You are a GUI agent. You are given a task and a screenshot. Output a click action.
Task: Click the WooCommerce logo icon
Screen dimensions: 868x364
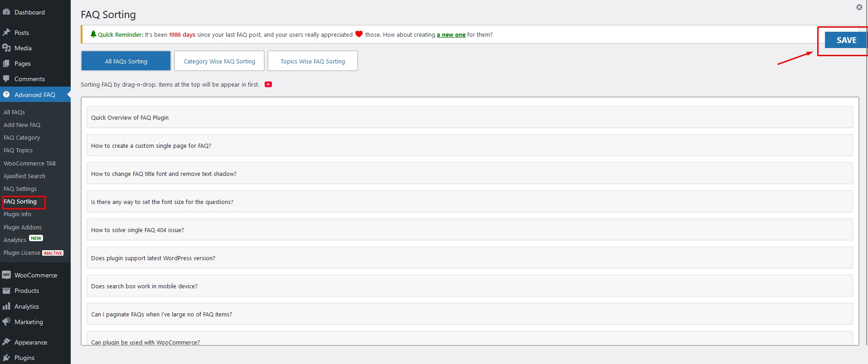coord(6,275)
